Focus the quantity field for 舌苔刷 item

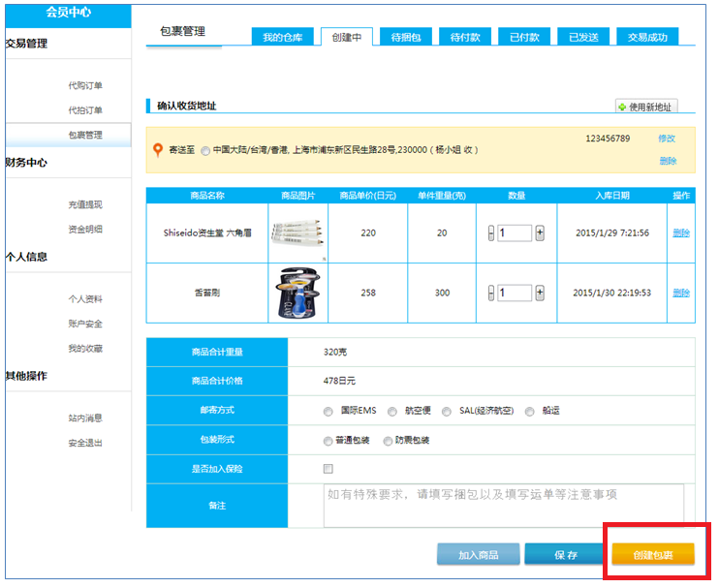[515, 293]
